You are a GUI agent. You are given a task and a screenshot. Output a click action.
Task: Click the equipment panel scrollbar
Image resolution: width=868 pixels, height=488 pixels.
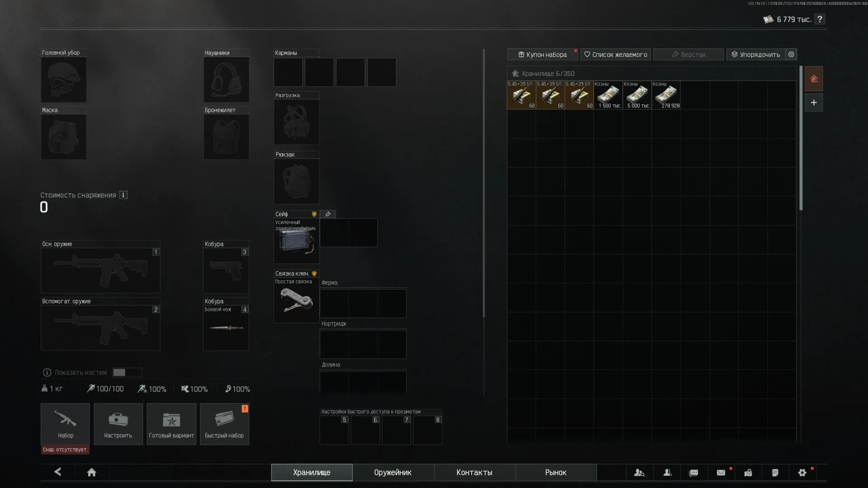pyautogui.click(x=484, y=183)
